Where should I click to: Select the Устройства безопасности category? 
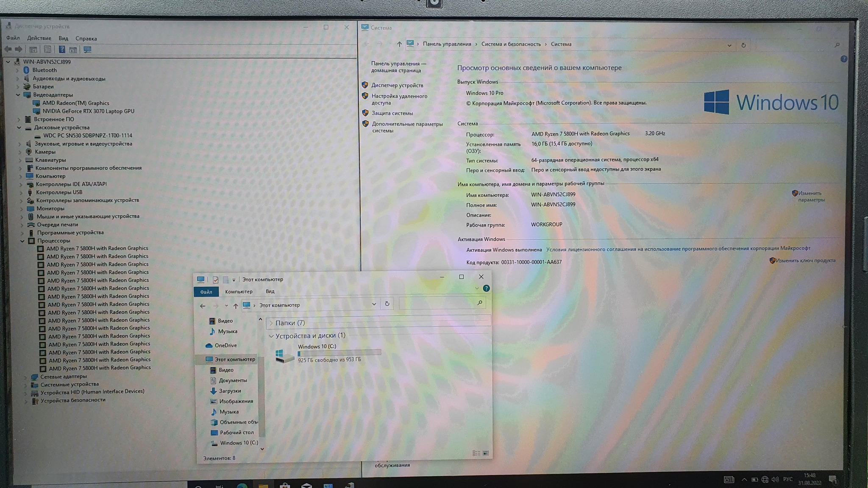click(73, 400)
